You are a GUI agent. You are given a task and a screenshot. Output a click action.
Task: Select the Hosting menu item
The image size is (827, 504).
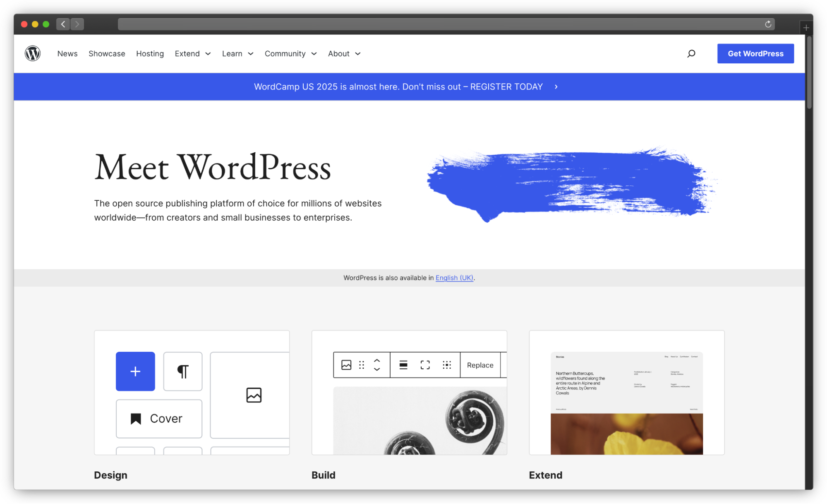pos(150,53)
